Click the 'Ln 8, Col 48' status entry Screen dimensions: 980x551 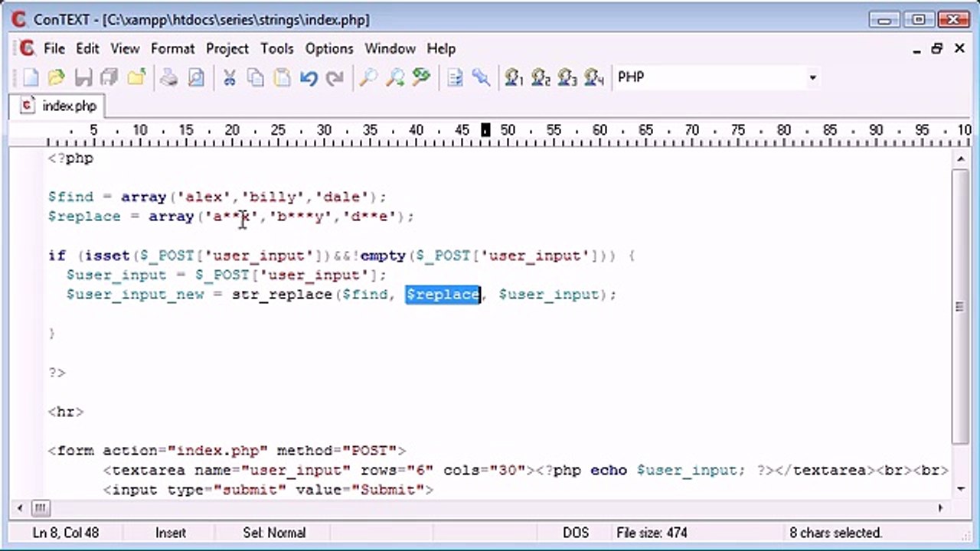tap(66, 533)
